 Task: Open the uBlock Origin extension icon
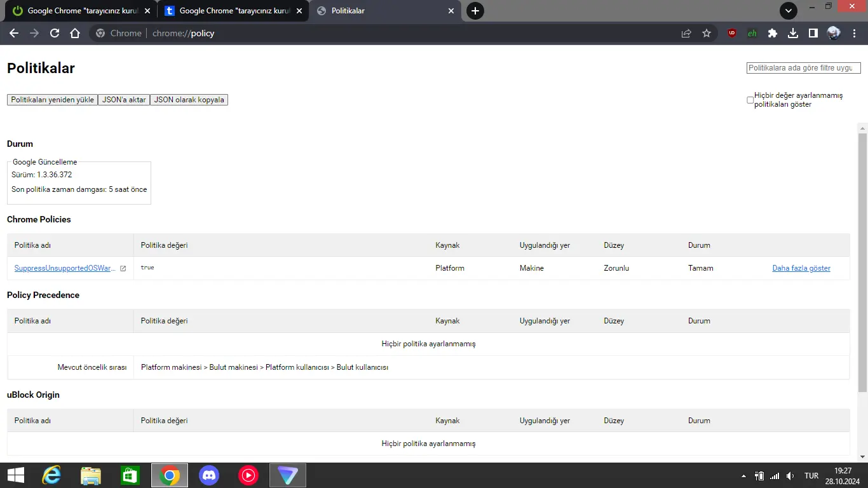732,33
